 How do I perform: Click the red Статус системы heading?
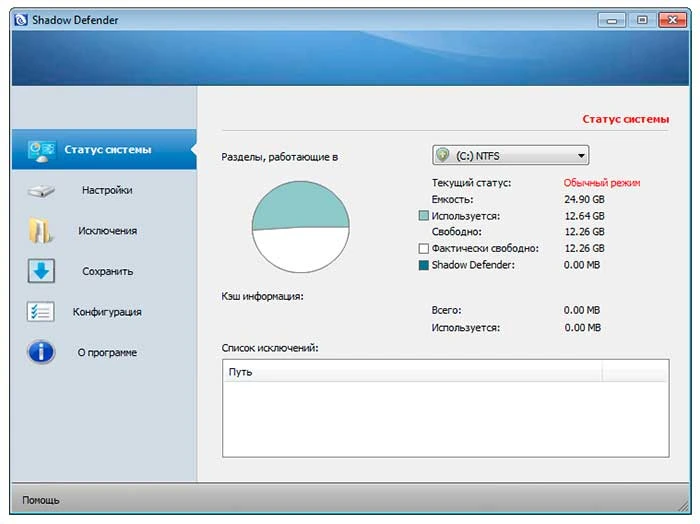pos(625,119)
